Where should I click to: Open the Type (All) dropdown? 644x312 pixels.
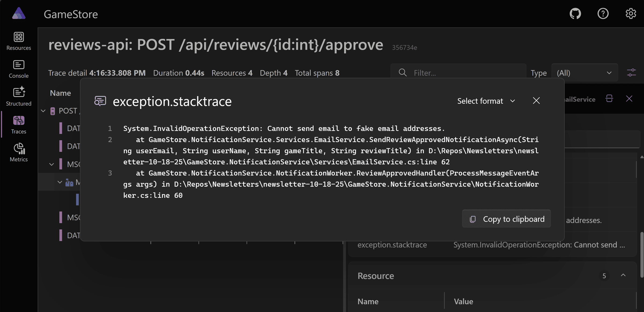pyautogui.click(x=584, y=73)
